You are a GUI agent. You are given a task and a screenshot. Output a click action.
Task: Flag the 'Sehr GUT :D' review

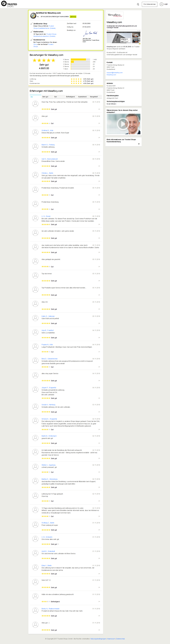point(99,588)
